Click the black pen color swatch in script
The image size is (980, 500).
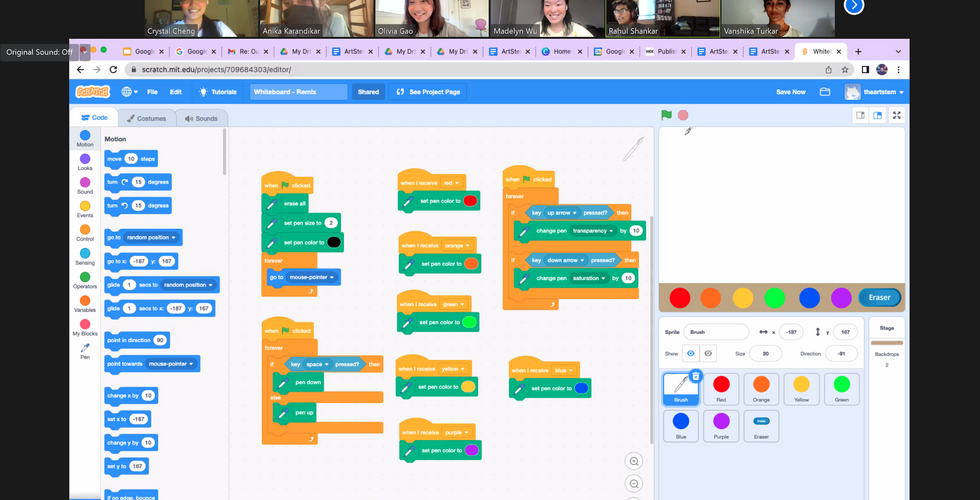click(x=334, y=242)
